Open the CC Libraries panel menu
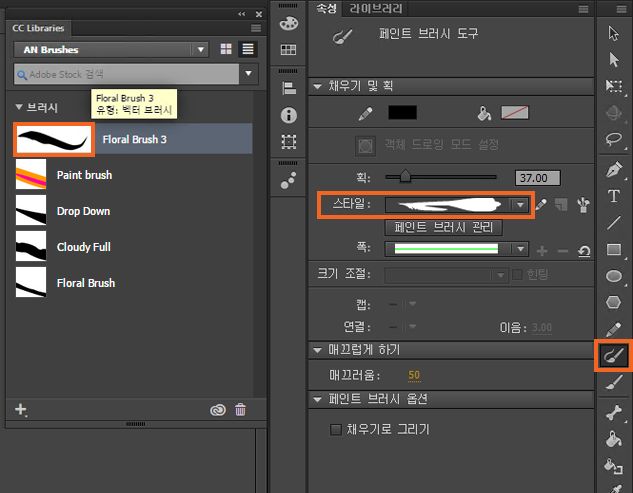This screenshot has height=493, width=633. pos(256,28)
